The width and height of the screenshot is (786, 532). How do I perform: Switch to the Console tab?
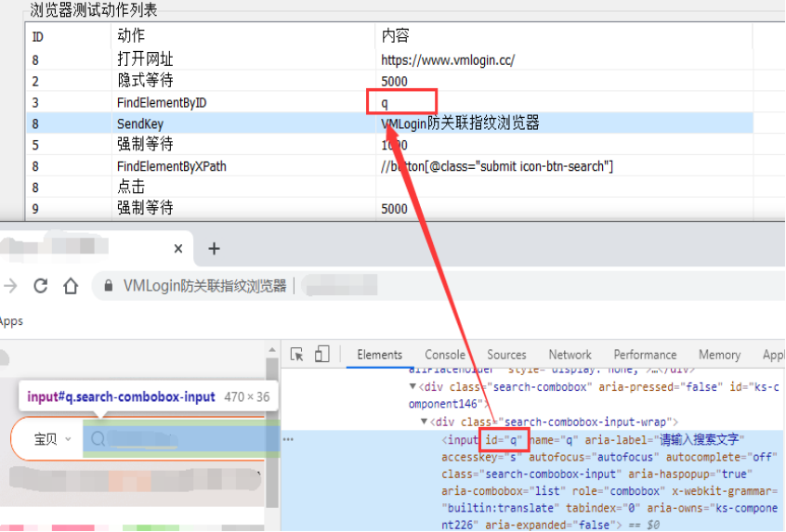click(445, 355)
